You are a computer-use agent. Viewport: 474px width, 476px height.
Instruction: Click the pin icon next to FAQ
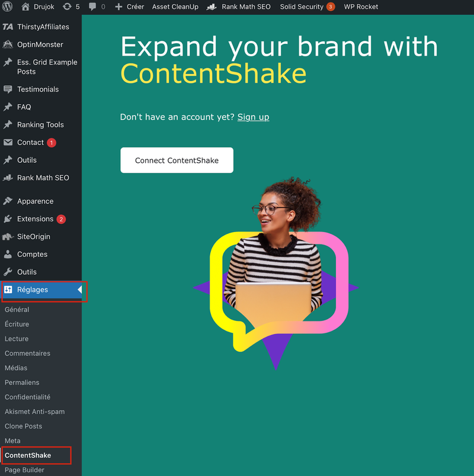pos(8,107)
